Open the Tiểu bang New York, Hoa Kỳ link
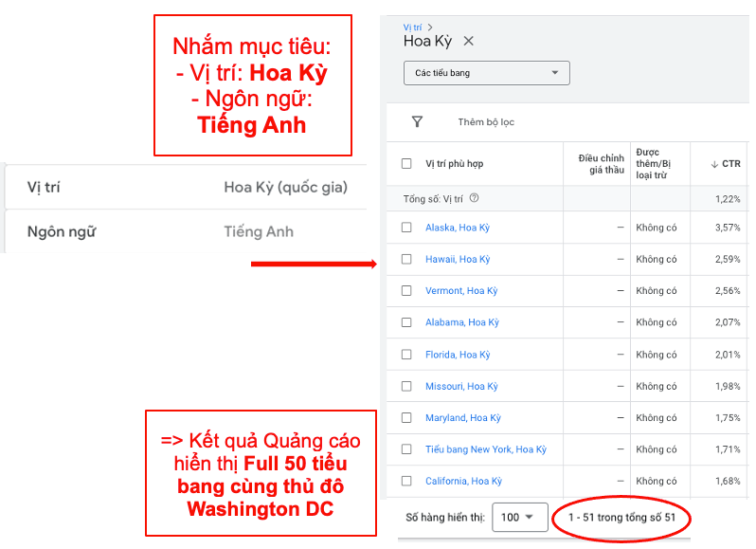This screenshot has height=549, width=756. (486, 449)
